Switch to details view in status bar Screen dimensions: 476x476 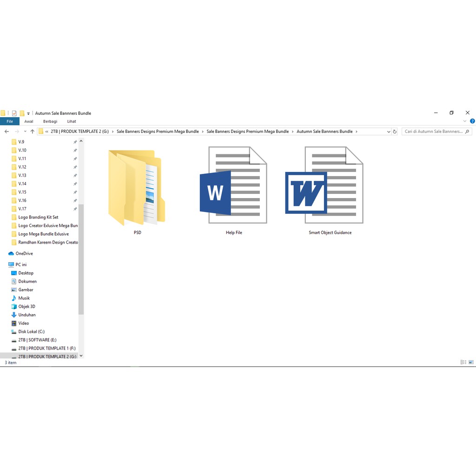point(463,362)
